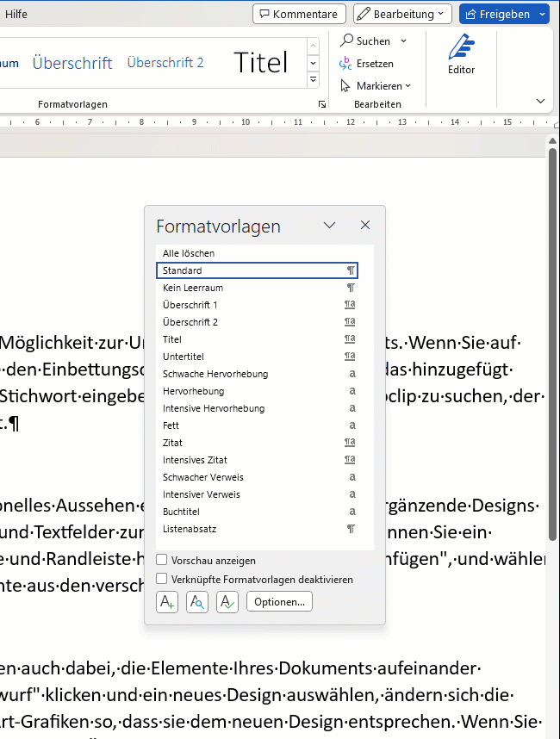Screen dimensions: 560x739
Task: Expand the Formatvorlagen pane options chevron
Action: [329, 225]
